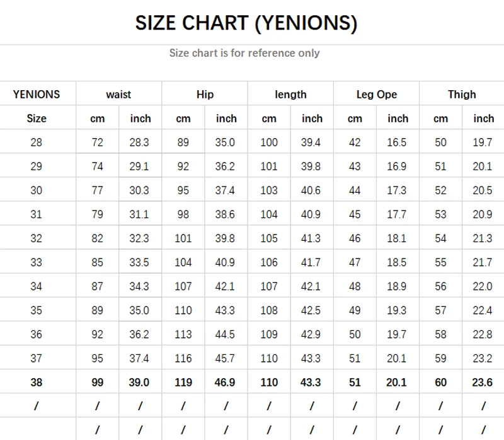Select the length column header
504x440 pixels.
(290, 95)
